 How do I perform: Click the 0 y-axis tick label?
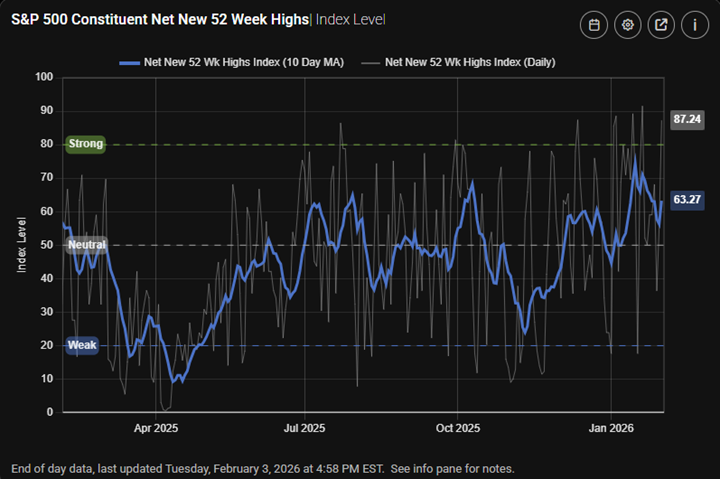[50, 412]
